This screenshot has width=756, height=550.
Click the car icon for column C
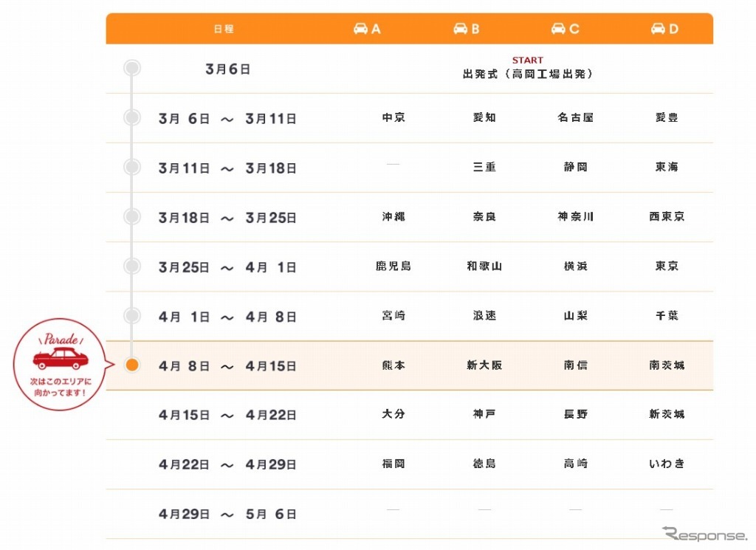point(559,29)
